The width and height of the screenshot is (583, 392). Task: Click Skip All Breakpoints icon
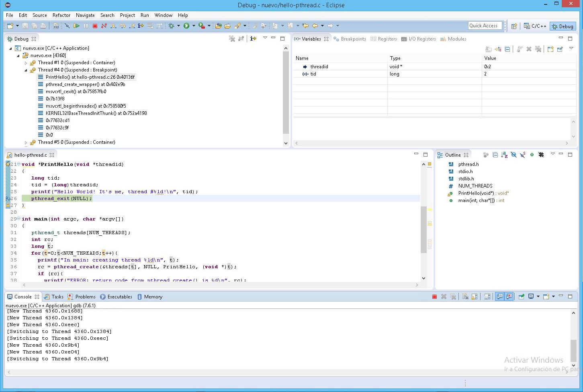pyautogui.click(x=67, y=26)
